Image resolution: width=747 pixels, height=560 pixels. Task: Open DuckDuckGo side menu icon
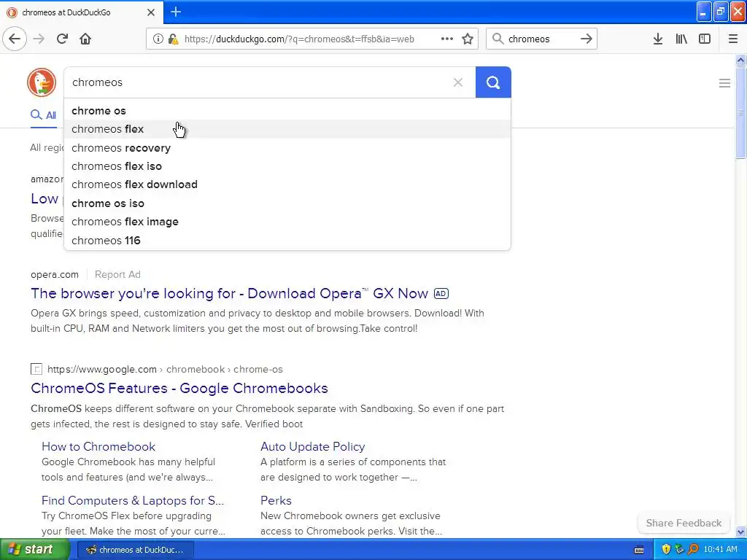click(724, 83)
